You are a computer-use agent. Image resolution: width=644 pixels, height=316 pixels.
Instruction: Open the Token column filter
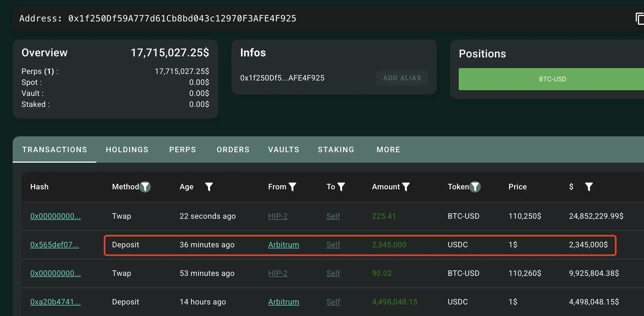pos(475,187)
